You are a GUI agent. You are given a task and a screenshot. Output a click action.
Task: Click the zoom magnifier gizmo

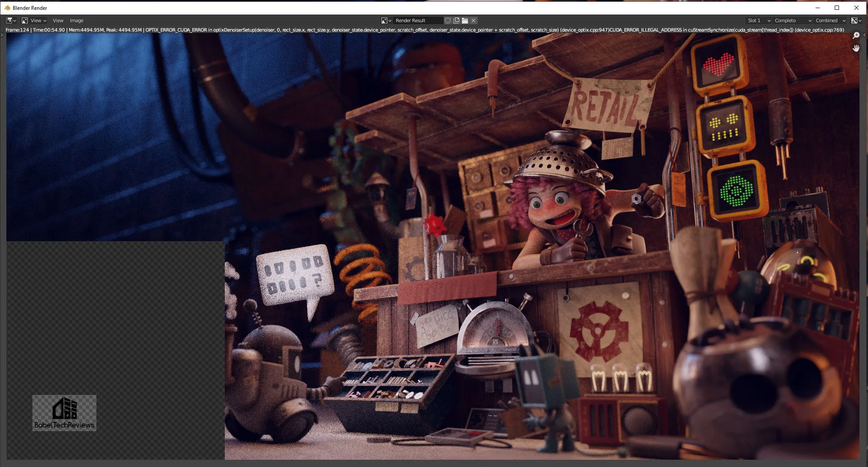[856, 35]
